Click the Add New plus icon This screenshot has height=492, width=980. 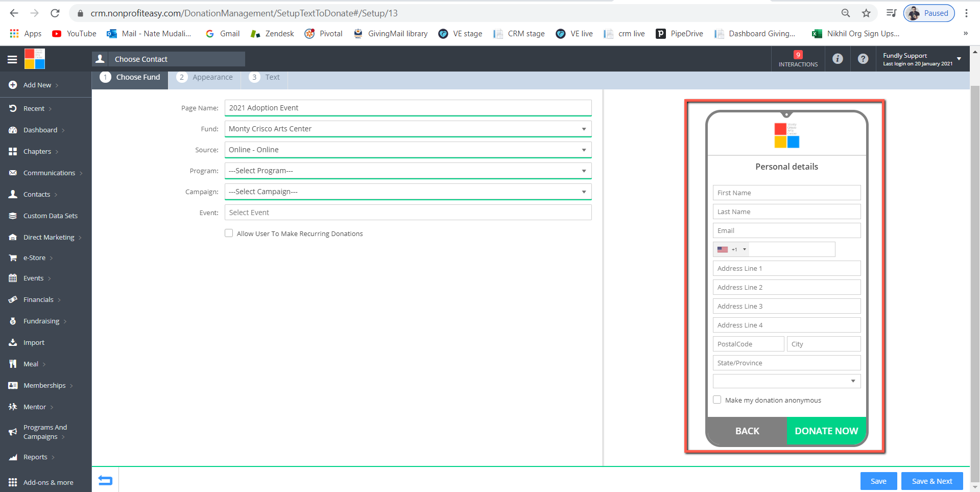tap(13, 85)
